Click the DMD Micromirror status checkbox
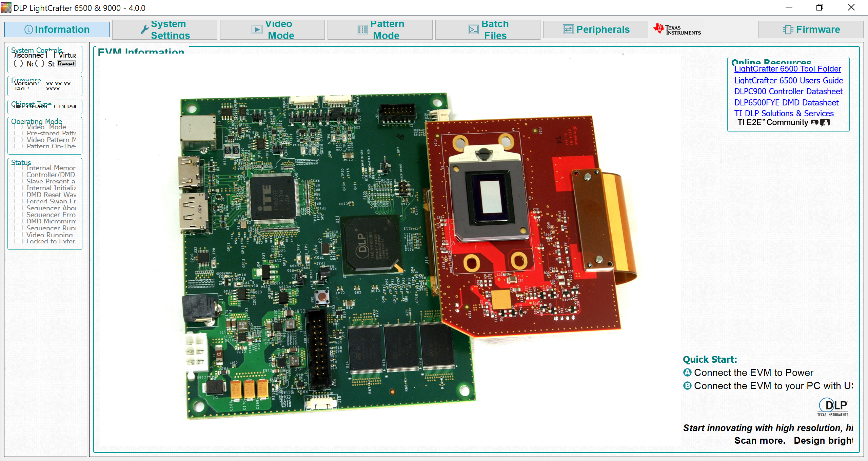 (x=18, y=221)
